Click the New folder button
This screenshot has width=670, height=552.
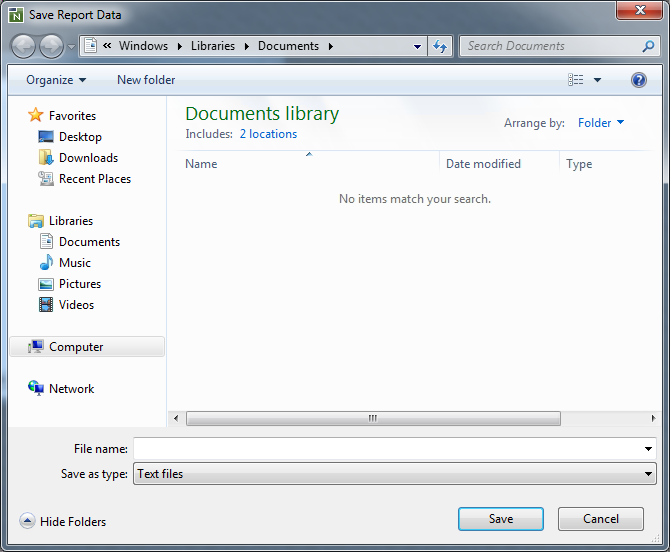point(146,80)
